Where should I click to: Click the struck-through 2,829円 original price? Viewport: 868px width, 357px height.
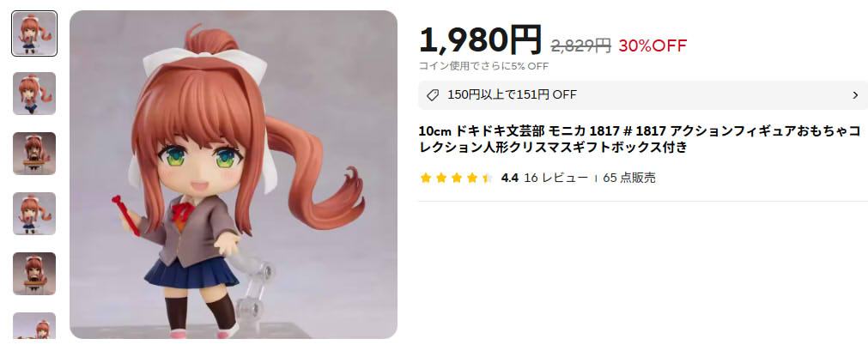coord(580,45)
